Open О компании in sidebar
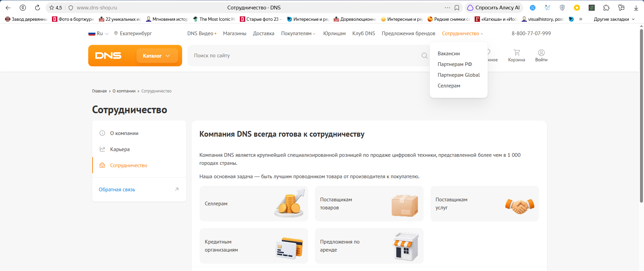Image resolution: width=644 pixels, height=271 pixels. click(139, 133)
